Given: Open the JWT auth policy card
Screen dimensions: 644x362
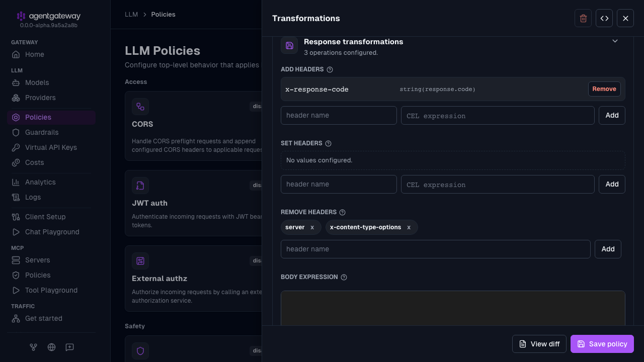Looking at the screenshot, I should (193, 203).
